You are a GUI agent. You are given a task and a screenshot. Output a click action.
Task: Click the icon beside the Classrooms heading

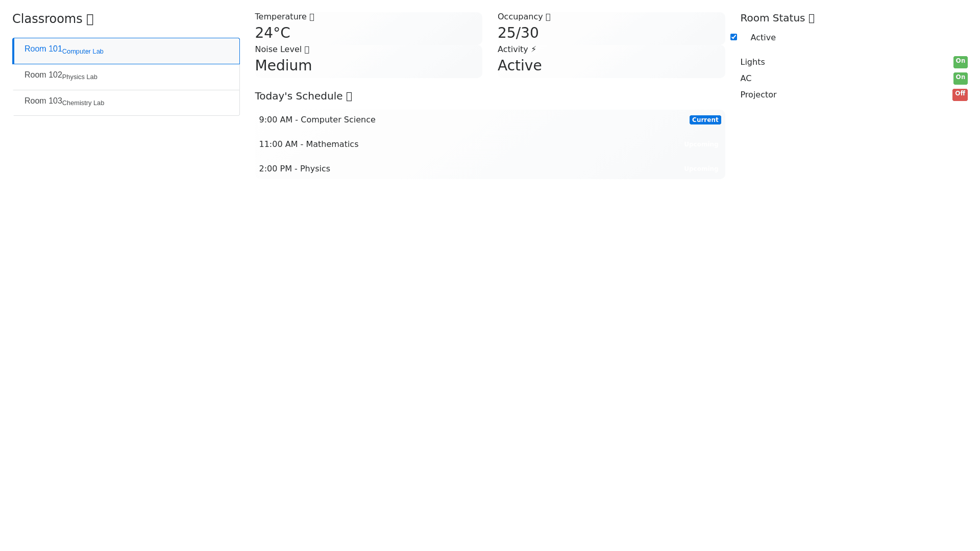coord(90,19)
